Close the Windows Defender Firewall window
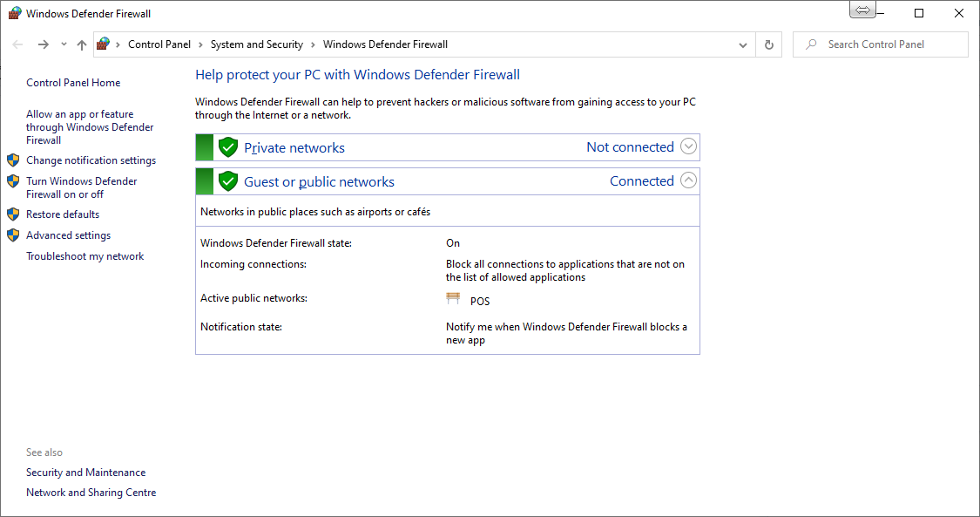Viewport: 980px width, 517px height. coord(959,13)
